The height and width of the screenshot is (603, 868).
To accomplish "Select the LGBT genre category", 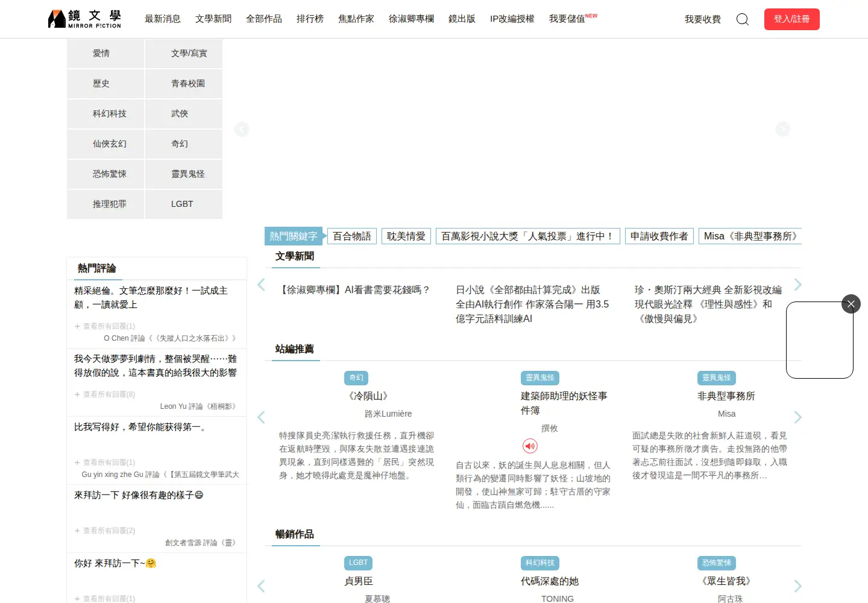I will pyautogui.click(x=184, y=204).
